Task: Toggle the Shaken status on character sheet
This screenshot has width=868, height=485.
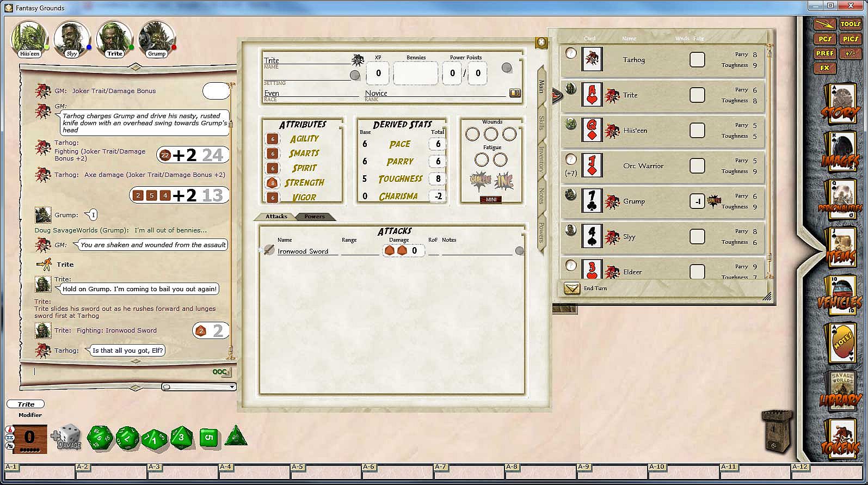Action: pyautogui.click(x=481, y=182)
